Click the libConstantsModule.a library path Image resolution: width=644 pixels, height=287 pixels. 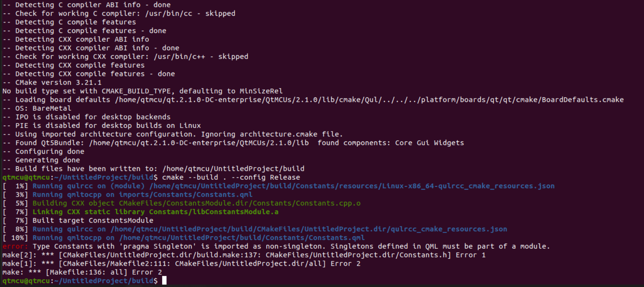pyautogui.click(x=214, y=212)
